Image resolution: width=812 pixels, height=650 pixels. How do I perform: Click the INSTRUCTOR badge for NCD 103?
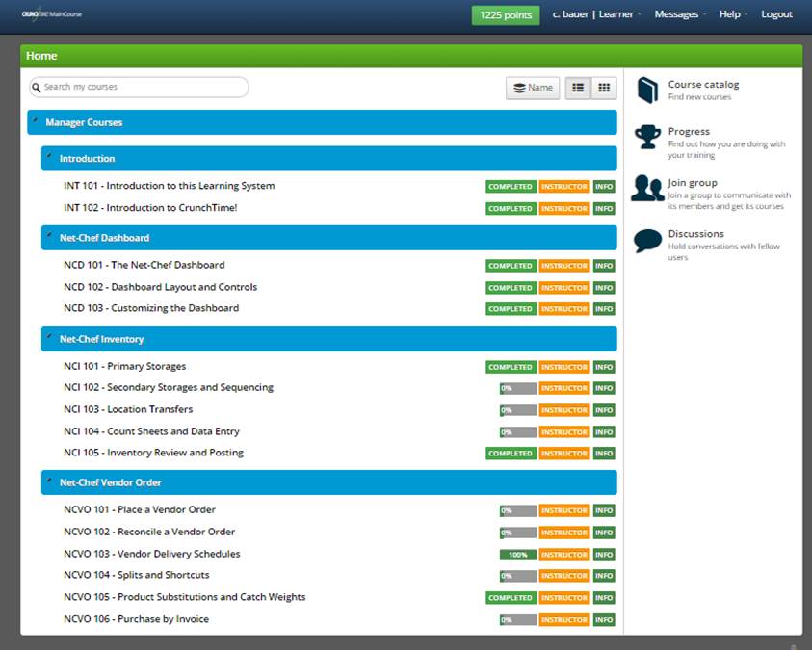(x=563, y=309)
